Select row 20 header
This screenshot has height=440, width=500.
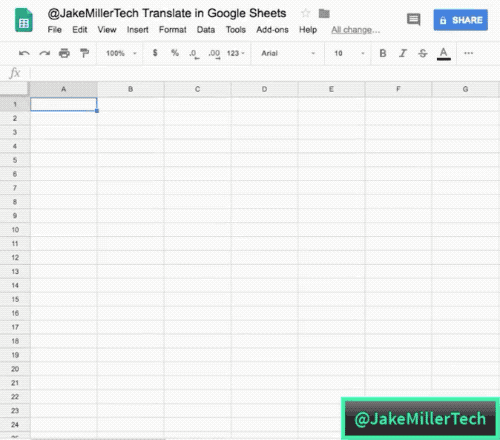click(15, 369)
